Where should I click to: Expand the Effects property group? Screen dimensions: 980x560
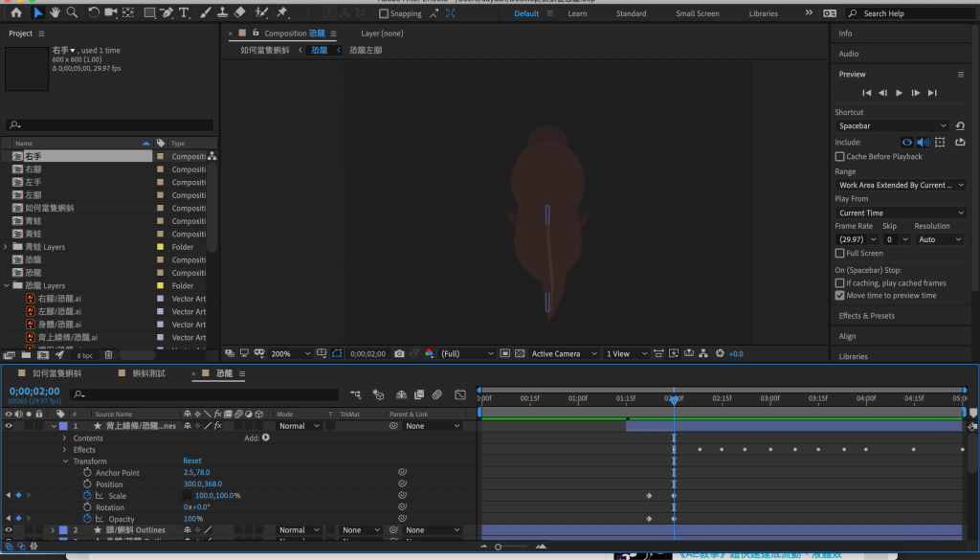(x=64, y=450)
